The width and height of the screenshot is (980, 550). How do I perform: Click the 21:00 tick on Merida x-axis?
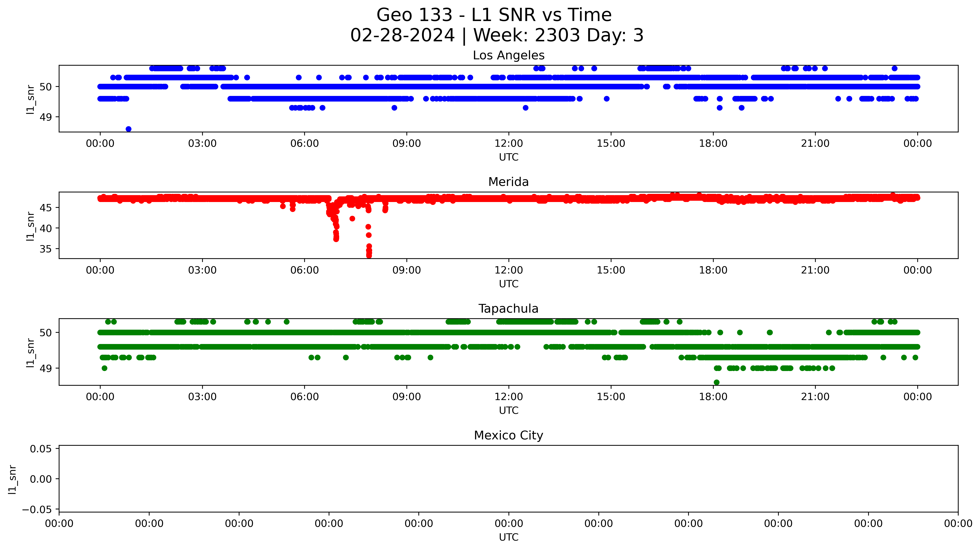[815, 271]
